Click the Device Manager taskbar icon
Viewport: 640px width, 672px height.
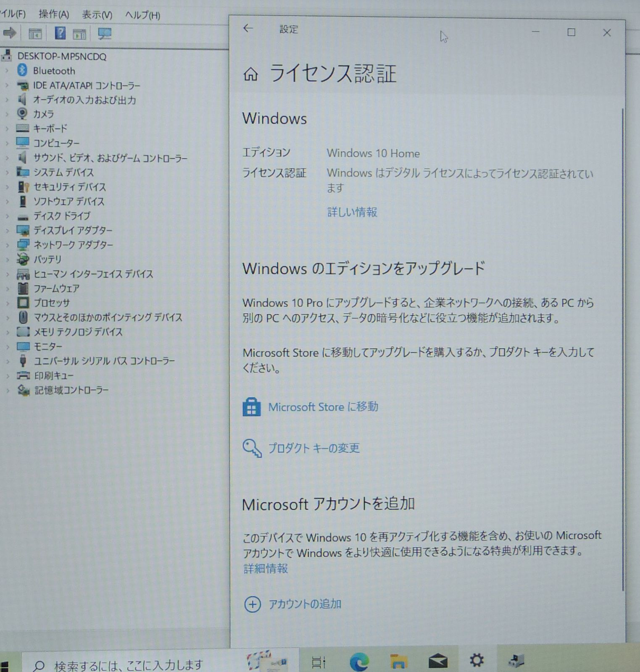(516, 661)
